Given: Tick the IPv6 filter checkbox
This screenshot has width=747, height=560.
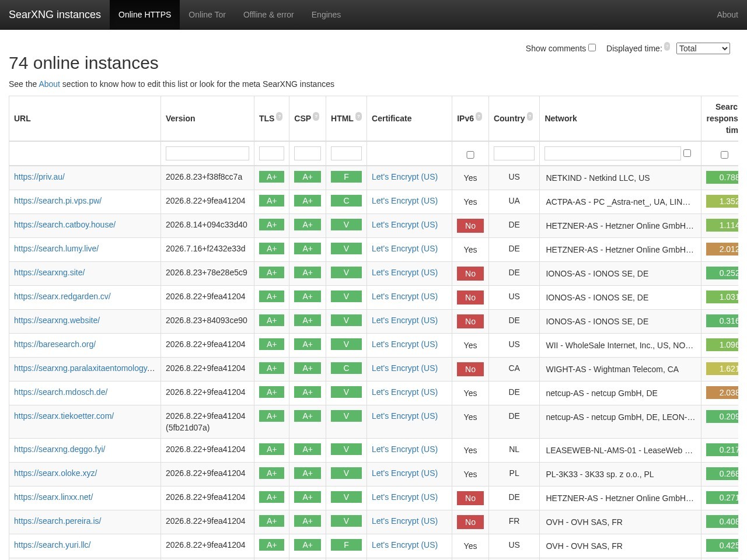Looking at the screenshot, I should click(x=470, y=155).
